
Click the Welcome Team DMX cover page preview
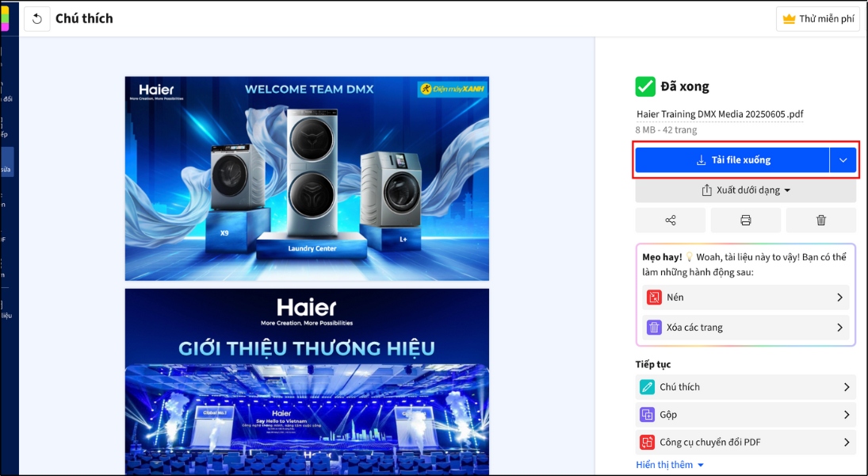pos(306,178)
